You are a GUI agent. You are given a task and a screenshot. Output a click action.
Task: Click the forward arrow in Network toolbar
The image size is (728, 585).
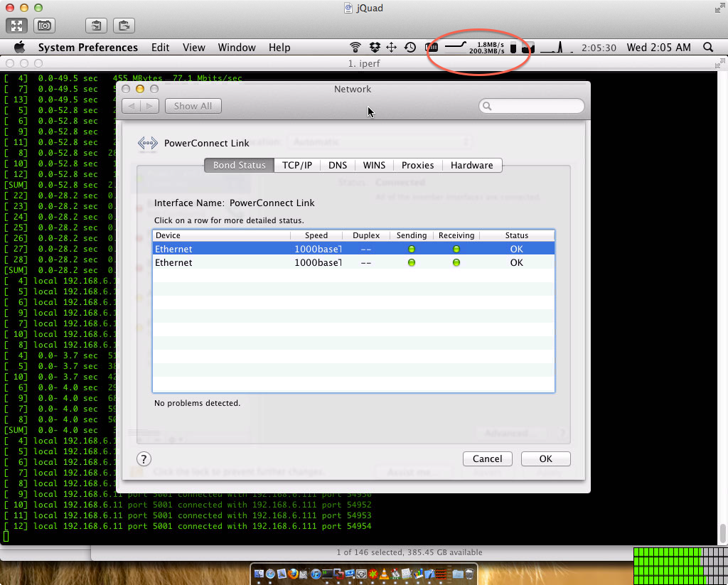(x=149, y=106)
